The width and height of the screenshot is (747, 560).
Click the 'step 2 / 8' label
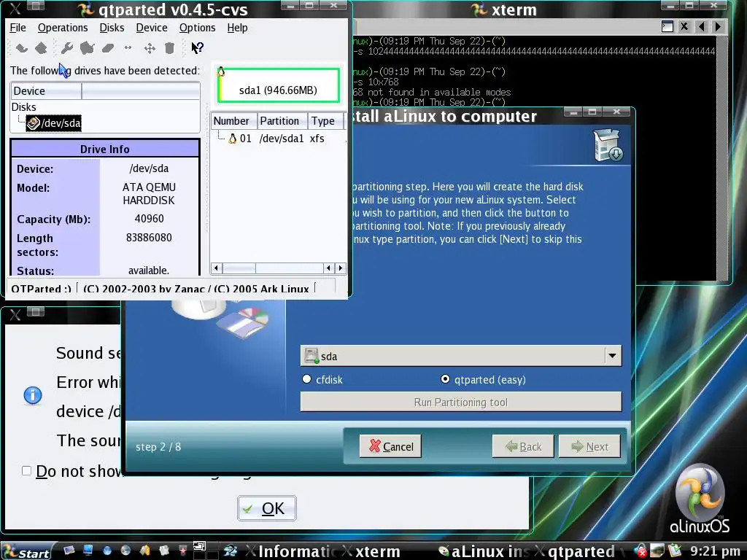pos(158,447)
